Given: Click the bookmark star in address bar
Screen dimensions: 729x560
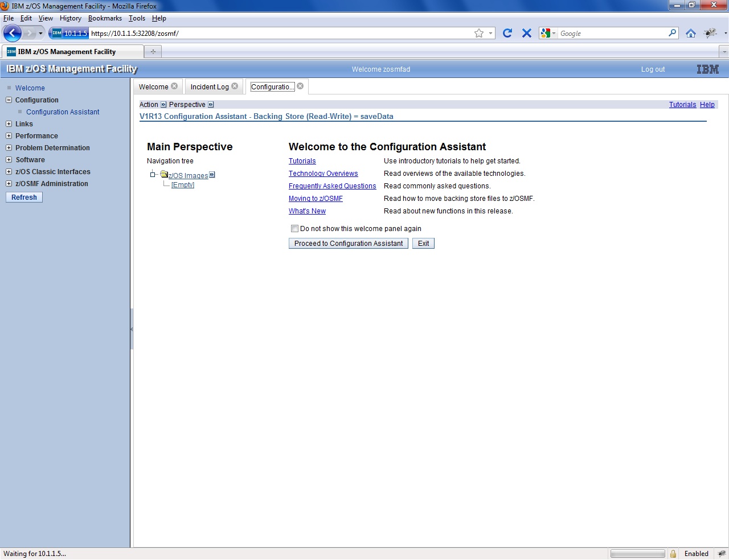Looking at the screenshot, I should (479, 33).
